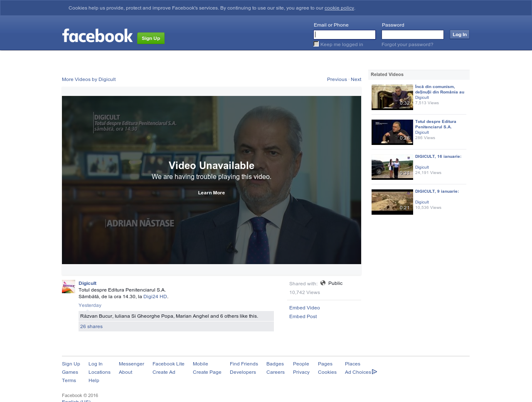The image size is (532, 402).
Task: Open Find Friends footer link
Action: click(244, 364)
